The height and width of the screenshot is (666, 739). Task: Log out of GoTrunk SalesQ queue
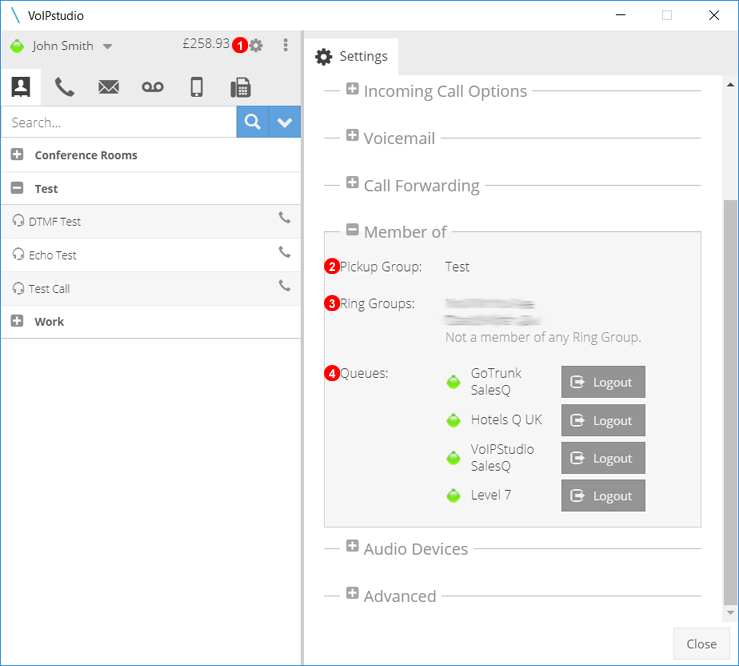pos(603,382)
